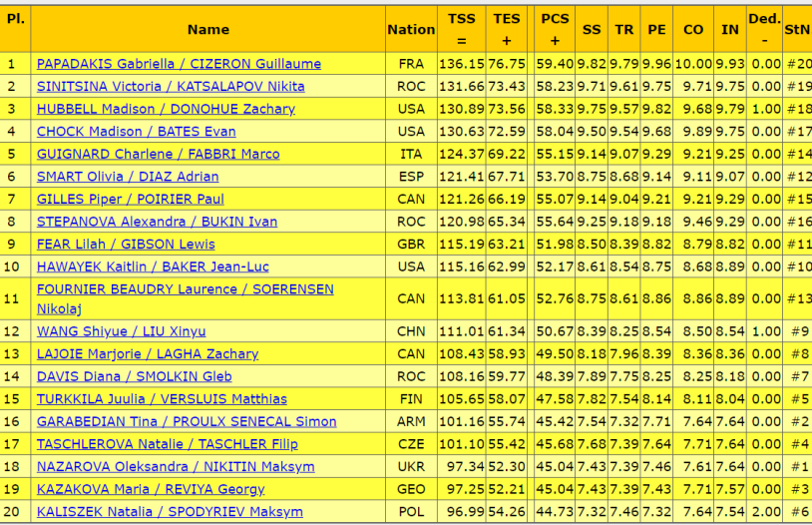This screenshot has width=812, height=525.
Task: Open FOURNIER BEAUDRY / SOERENSEN link
Action: pyautogui.click(x=185, y=289)
